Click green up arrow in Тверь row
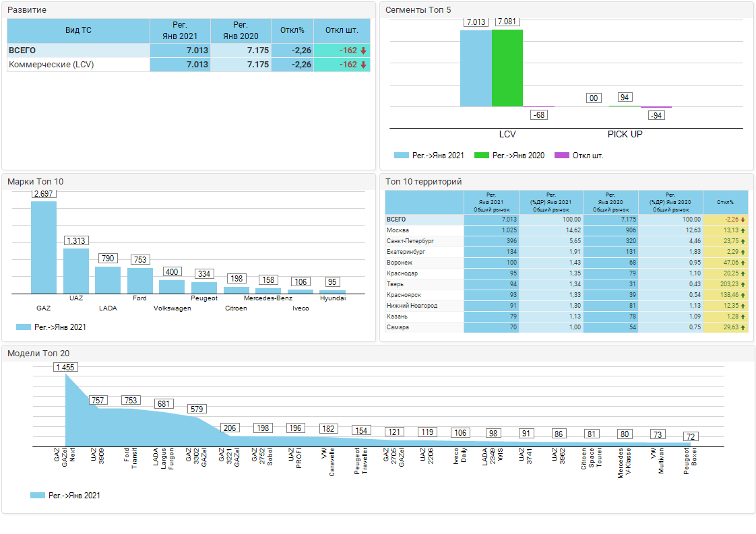 tap(743, 284)
